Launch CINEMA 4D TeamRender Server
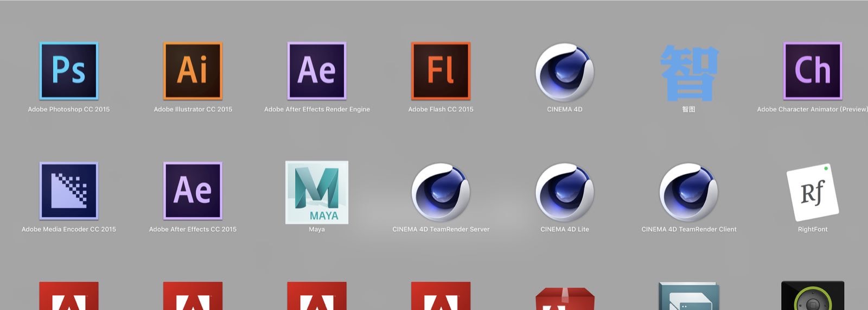The height and width of the screenshot is (310, 868). coord(441,192)
